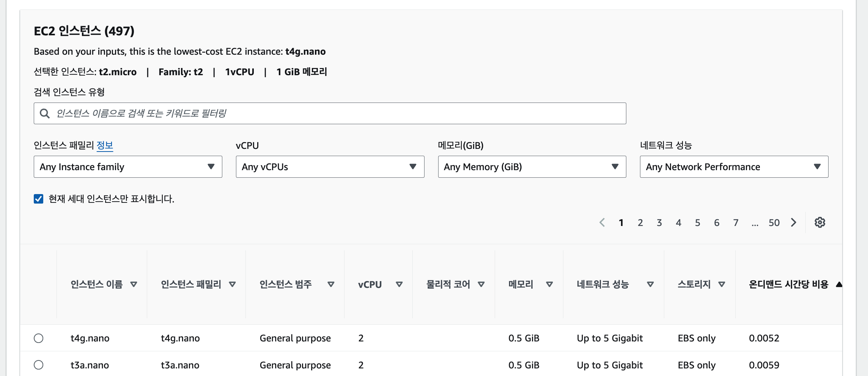
Task: Sort by 인스턴스 이름 column arrow
Action: click(134, 284)
